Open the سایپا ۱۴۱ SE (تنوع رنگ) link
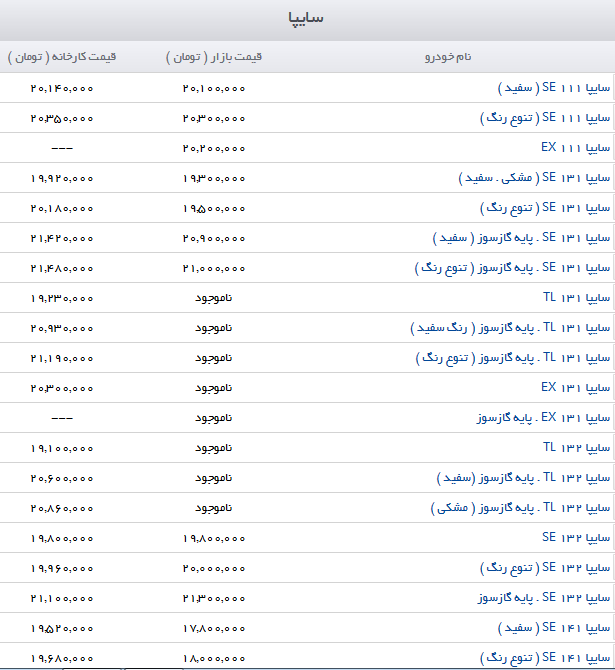The image size is (615, 670). pyautogui.click(x=545, y=658)
